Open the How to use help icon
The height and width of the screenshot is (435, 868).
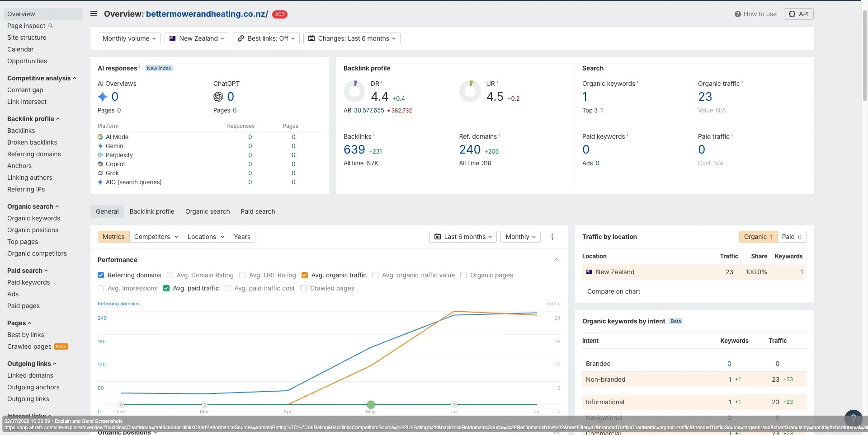point(737,14)
